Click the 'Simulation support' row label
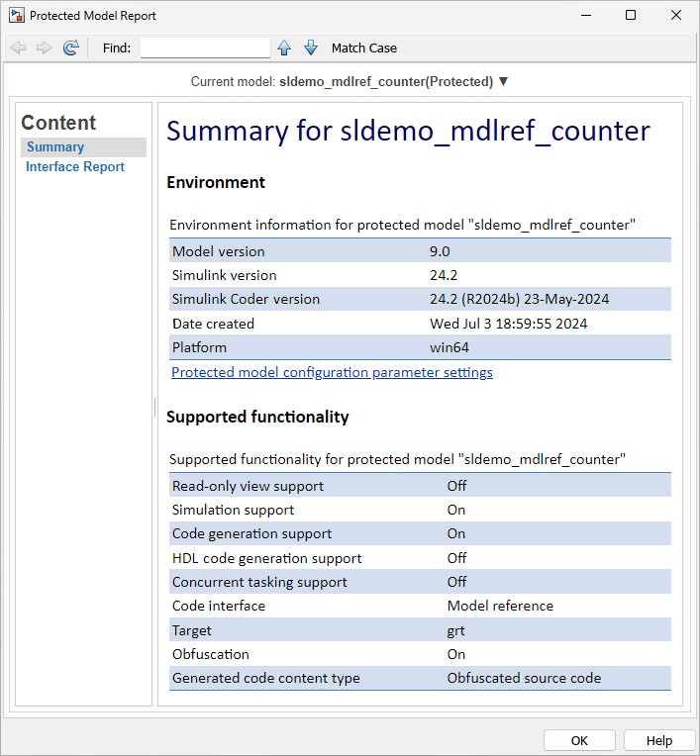The width and height of the screenshot is (700, 756). coord(233,511)
